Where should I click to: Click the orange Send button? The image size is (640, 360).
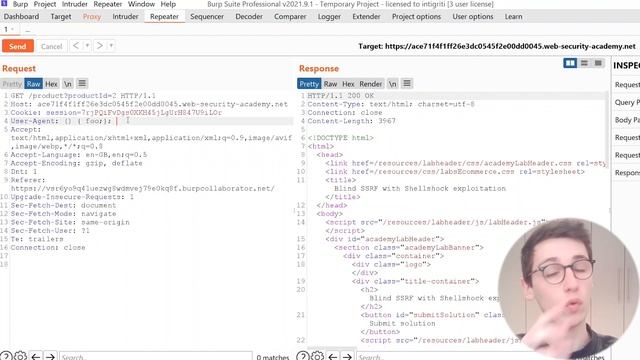click(x=18, y=46)
